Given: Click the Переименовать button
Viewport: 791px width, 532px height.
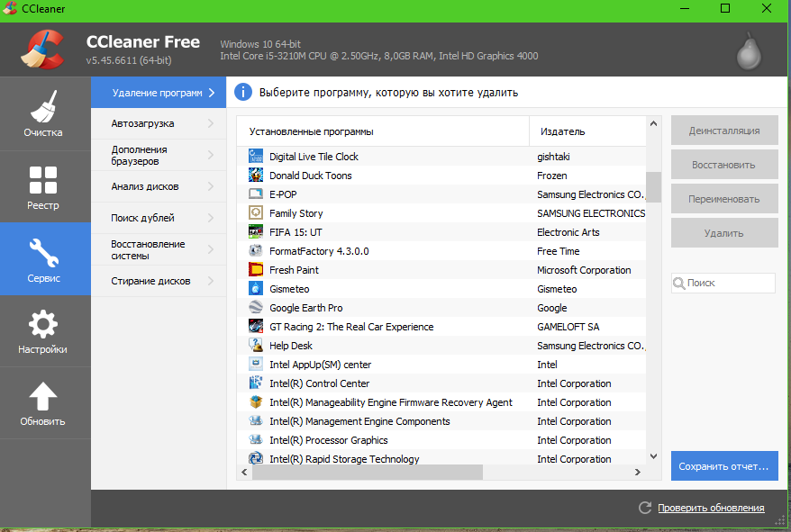Looking at the screenshot, I should [x=724, y=199].
